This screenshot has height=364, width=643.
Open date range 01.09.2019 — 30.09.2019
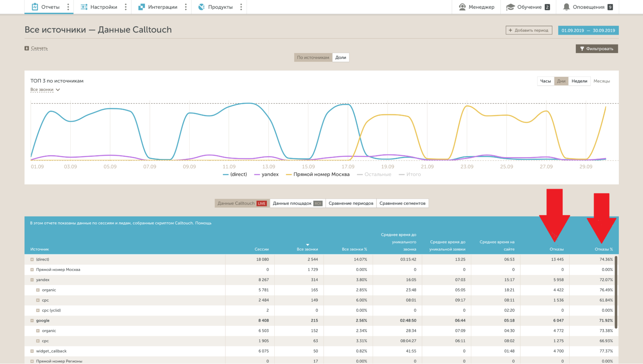(588, 31)
